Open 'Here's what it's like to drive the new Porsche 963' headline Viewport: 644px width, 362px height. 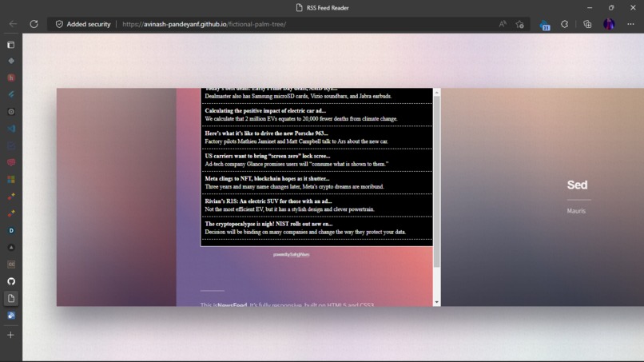[x=266, y=133]
